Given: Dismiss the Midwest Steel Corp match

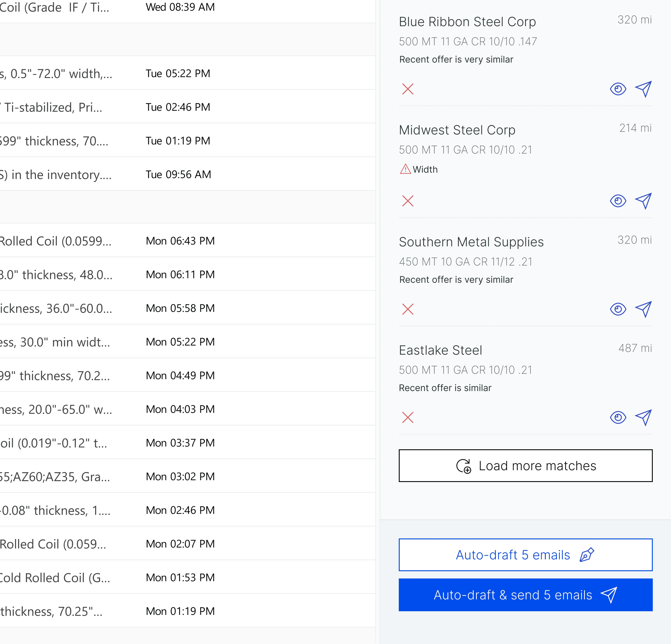Looking at the screenshot, I should tap(407, 201).
